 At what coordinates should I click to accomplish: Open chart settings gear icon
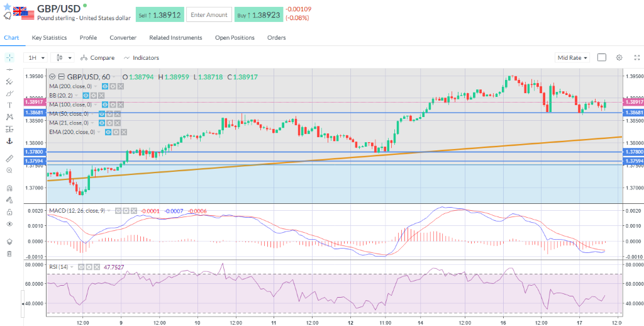pyautogui.click(x=619, y=57)
